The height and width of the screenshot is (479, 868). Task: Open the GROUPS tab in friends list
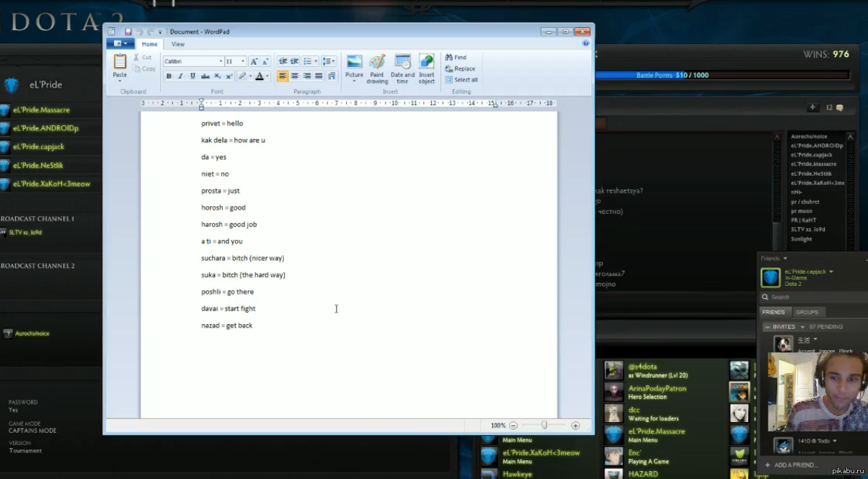point(807,312)
